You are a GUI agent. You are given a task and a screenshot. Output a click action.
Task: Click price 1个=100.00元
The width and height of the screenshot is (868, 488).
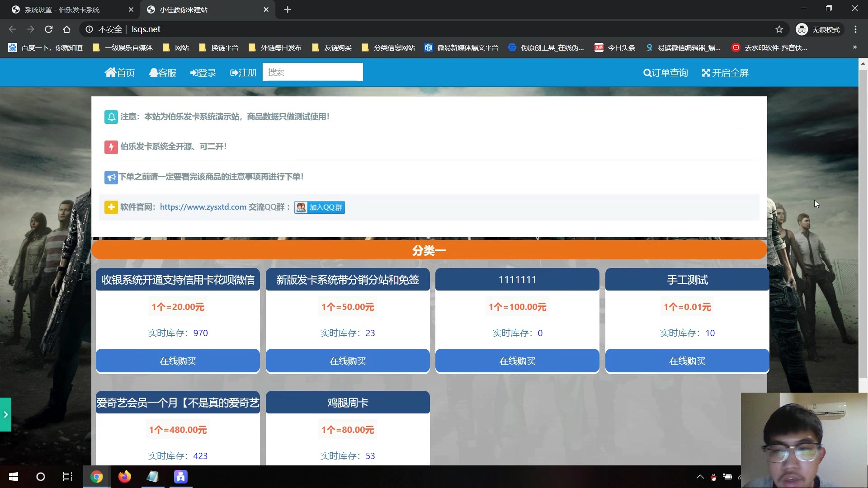517,307
